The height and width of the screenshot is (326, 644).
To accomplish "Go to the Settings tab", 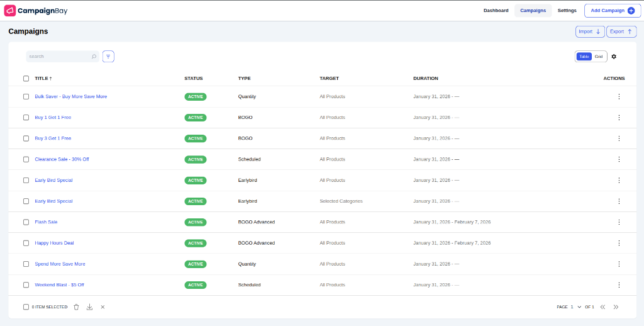I will [x=567, y=11].
